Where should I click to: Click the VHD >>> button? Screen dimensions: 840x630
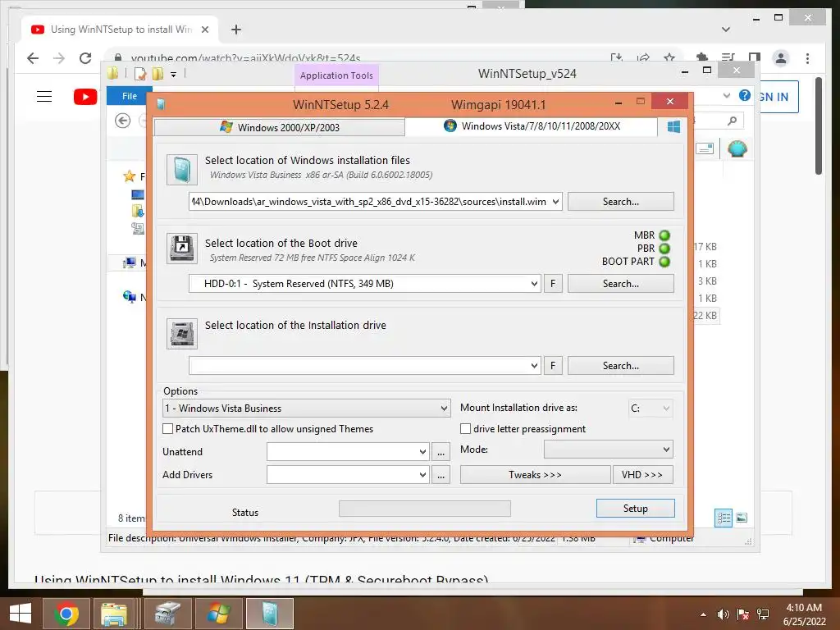pos(642,475)
